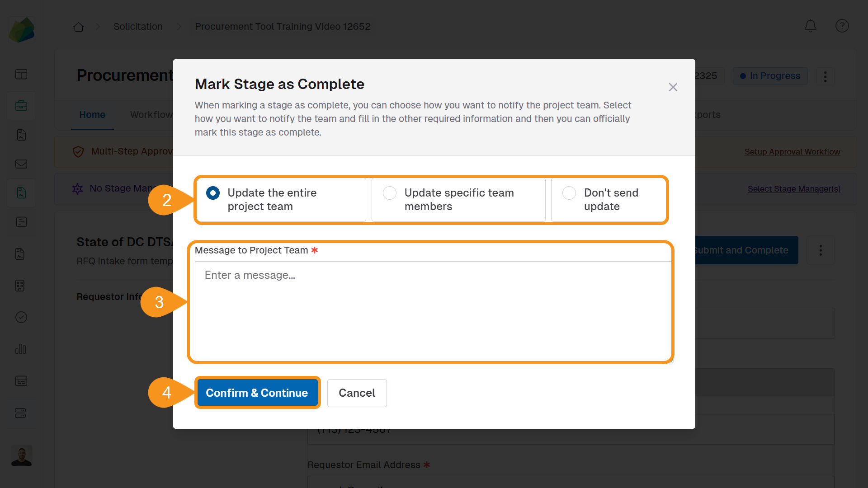Open the mail envelope section

tap(21, 164)
